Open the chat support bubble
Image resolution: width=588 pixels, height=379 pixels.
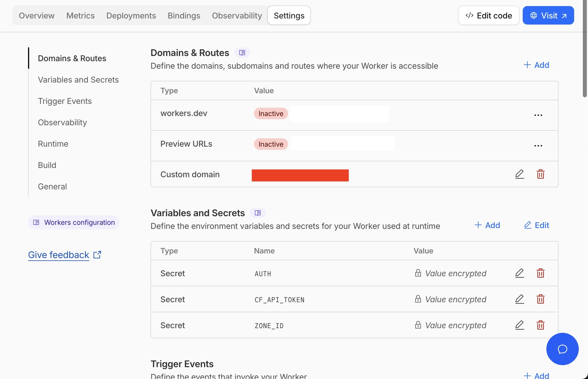(x=562, y=349)
